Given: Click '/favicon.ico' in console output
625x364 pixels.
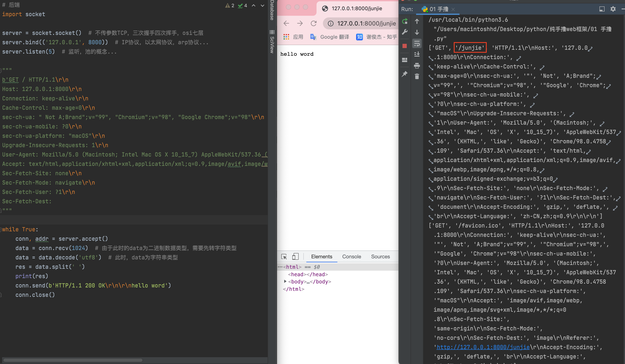Looking at the screenshot, I should [480, 226].
